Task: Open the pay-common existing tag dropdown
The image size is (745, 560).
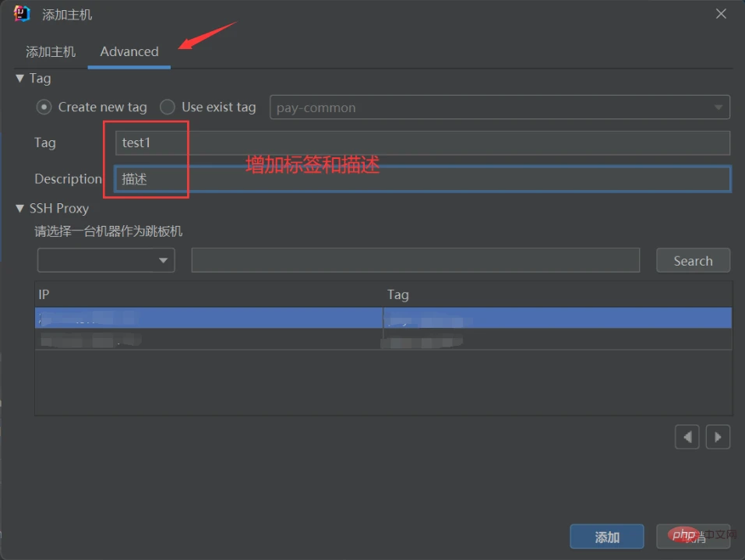Action: 500,107
